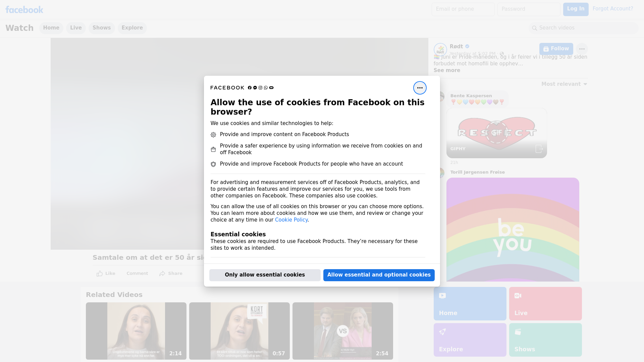The height and width of the screenshot is (362, 644).
Task: Click the Search videos field
Action: click(584, 28)
